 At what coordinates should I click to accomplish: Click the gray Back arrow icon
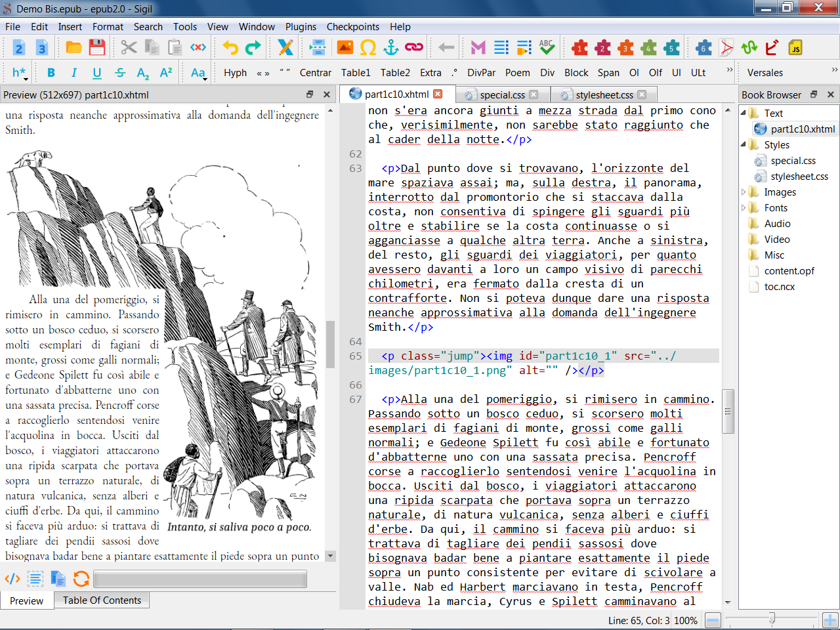pyautogui.click(x=446, y=47)
